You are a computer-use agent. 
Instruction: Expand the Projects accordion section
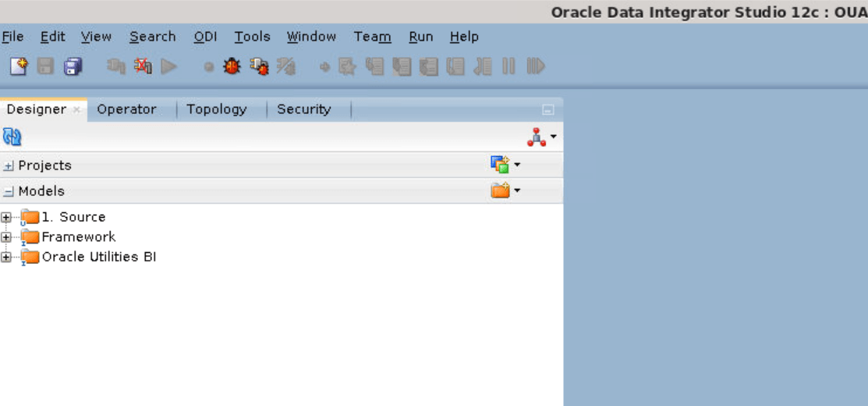[x=9, y=166]
